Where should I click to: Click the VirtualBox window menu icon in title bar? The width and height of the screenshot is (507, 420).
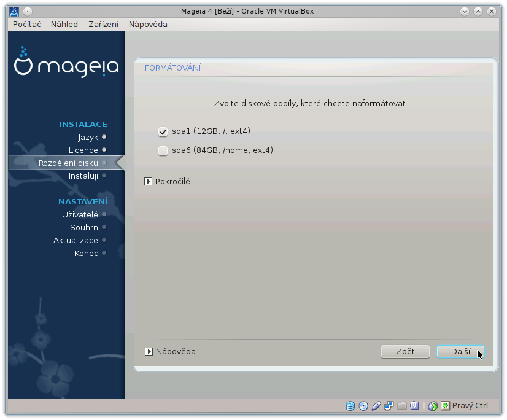click(x=14, y=11)
